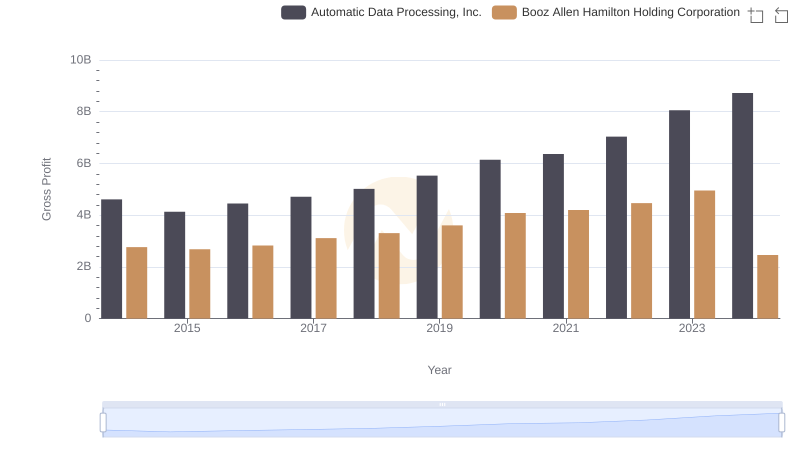Click the zoom area select icon
The image size is (800, 461).
(756, 15)
